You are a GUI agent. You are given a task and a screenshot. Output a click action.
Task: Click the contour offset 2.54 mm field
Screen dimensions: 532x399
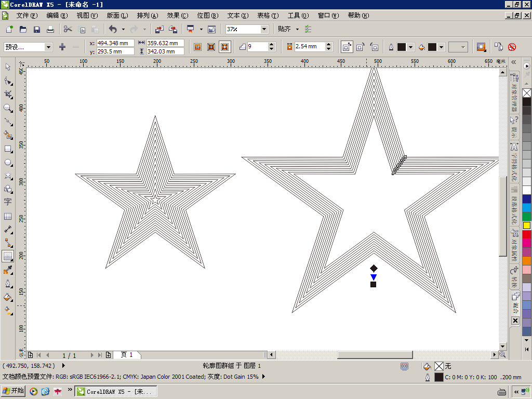[310, 47]
